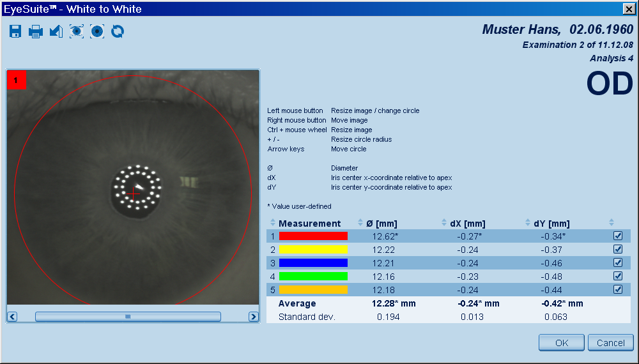Uncheck measurement 3 checkbox
Screen dimensions: 639x364
(x=617, y=262)
